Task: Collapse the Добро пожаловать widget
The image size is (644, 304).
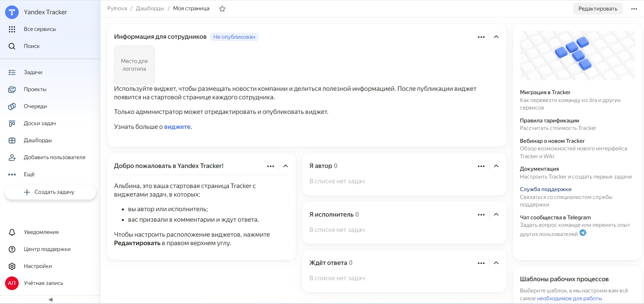Action: coord(286,166)
